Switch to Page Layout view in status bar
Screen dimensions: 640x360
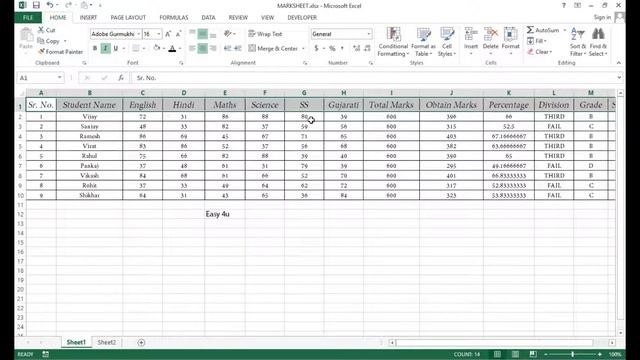pyautogui.click(x=516, y=354)
